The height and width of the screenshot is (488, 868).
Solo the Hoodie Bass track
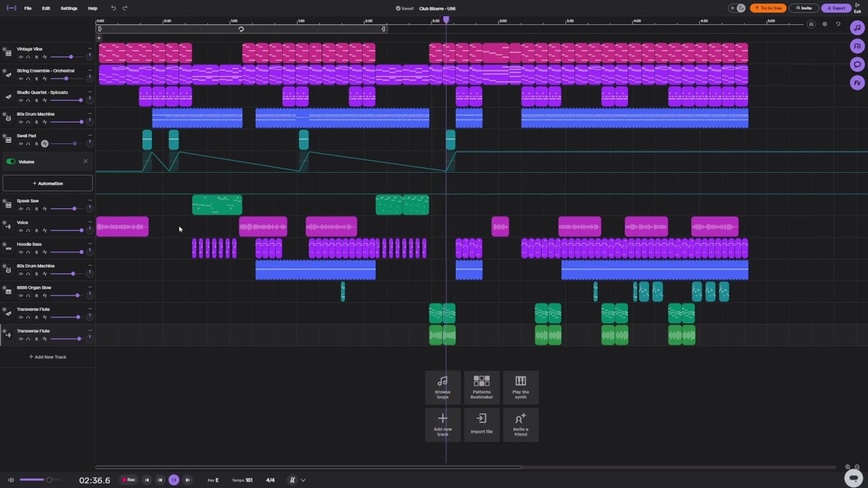tap(28, 252)
